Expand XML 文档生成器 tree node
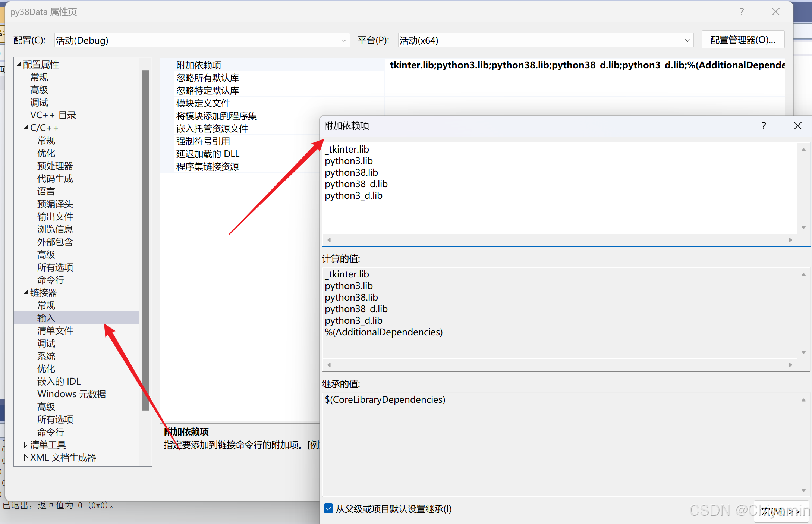The height and width of the screenshot is (524, 812). click(x=26, y=457)
